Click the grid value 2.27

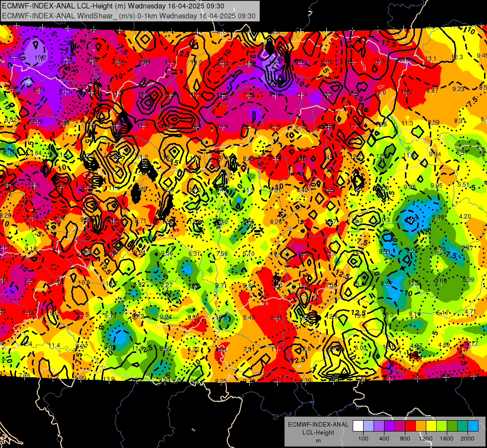coord(167,285)
